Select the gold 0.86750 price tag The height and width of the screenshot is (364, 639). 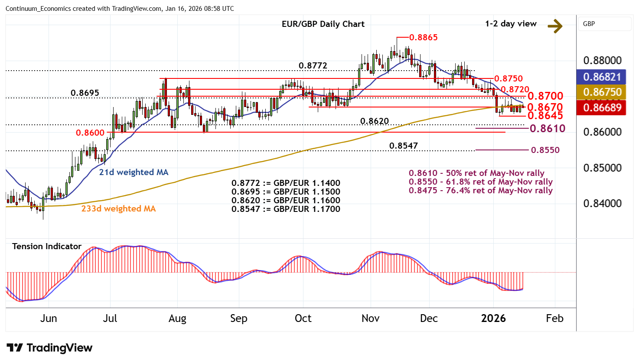click(x=601, y=92)
